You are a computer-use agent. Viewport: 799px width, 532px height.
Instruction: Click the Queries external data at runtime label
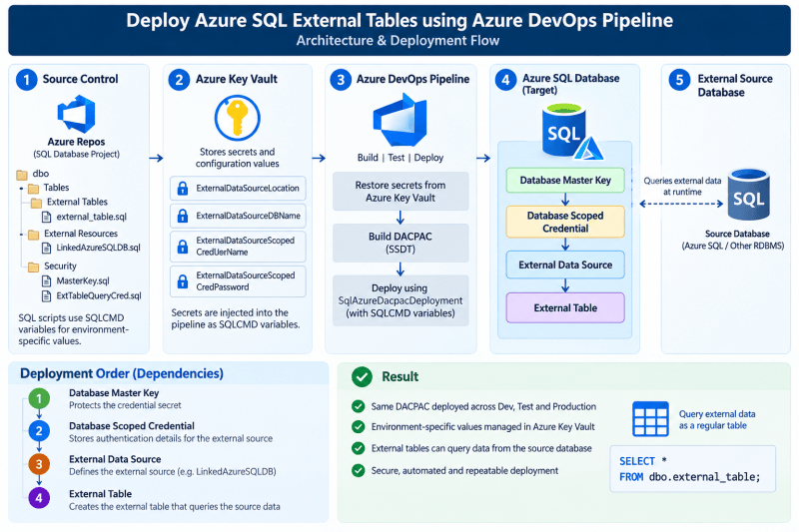682,187
